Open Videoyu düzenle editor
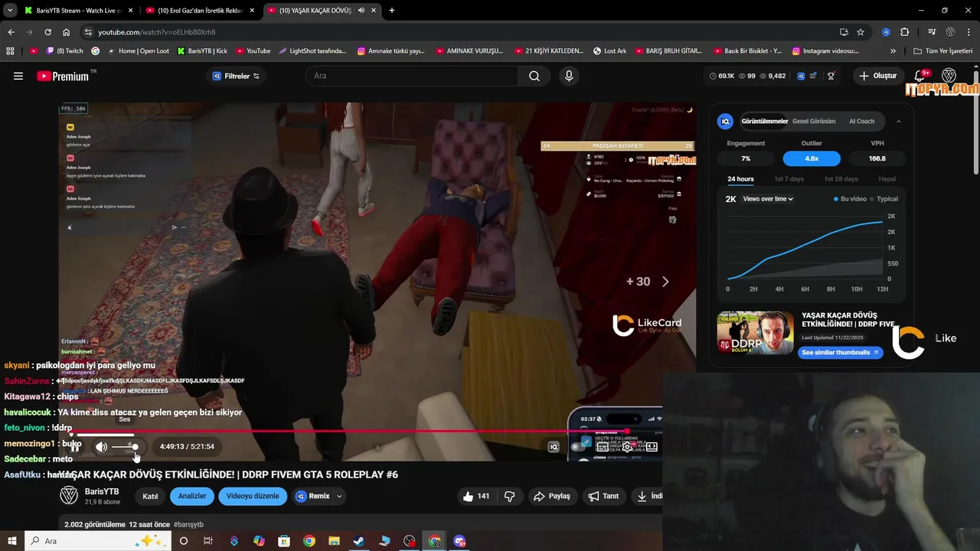 (x=253, y=496)
